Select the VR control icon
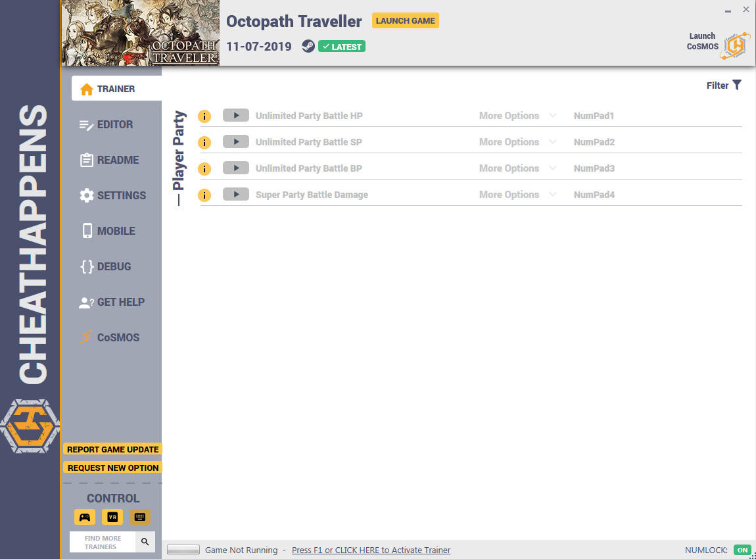756x559 pixels. point(112,517)
